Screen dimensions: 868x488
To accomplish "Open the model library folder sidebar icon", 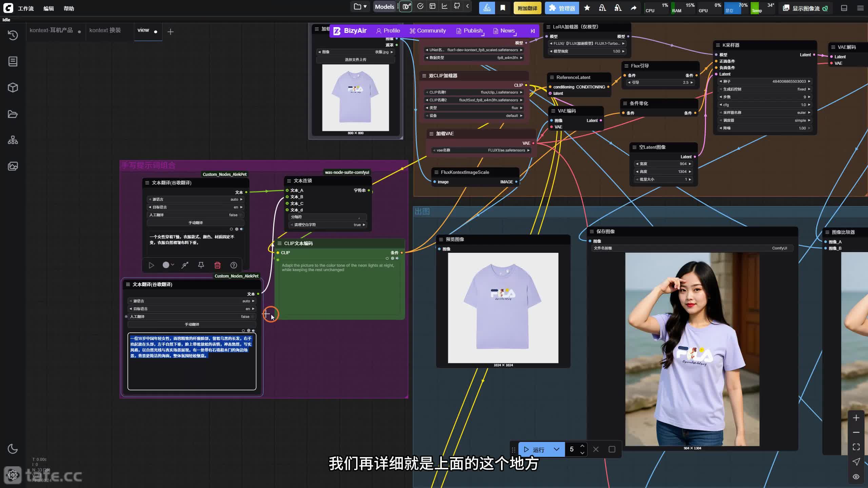I will pyautogui.click(x=13, y=114).
